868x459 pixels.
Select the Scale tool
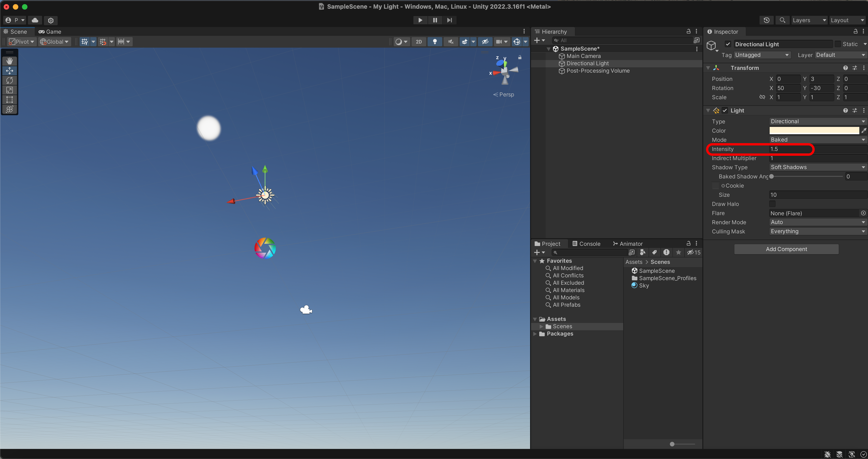tap(9, 90)
